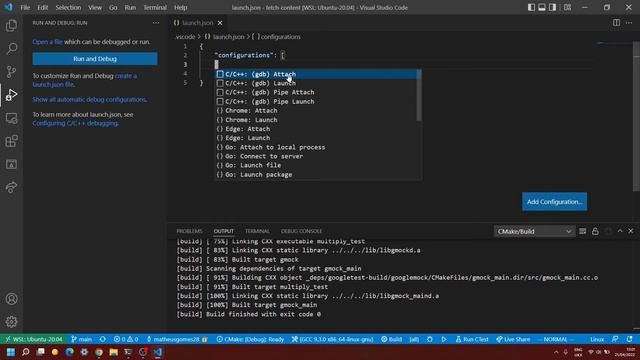Toggle secondary sidebar layout icon
This screenshot has width=640, height=360.
point(552,7)
